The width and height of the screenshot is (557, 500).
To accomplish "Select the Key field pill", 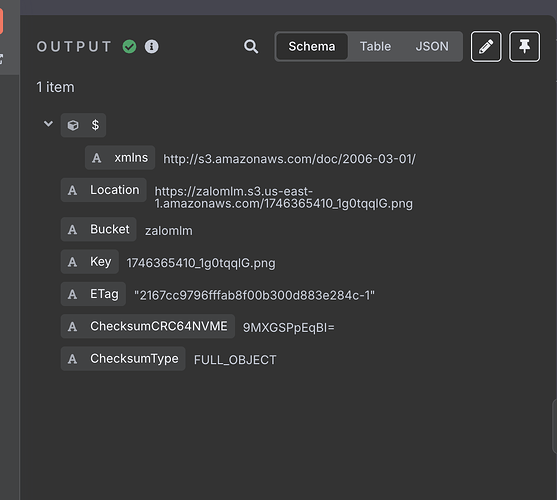I will tap(90, 262).
